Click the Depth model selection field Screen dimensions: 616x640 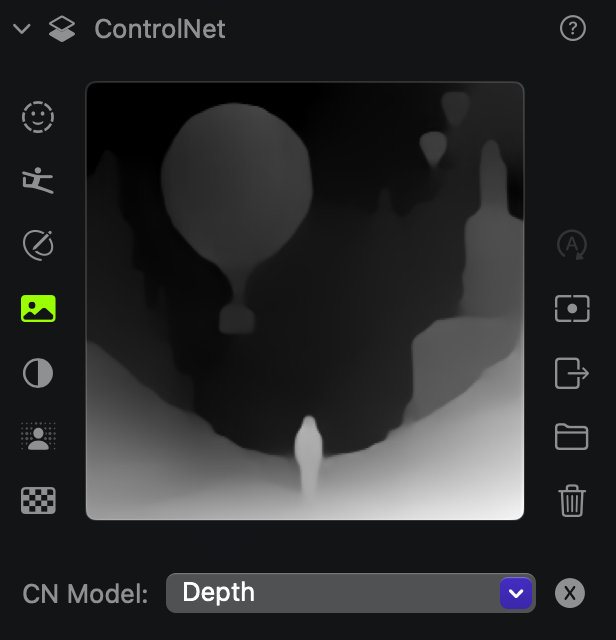(351, 593)
